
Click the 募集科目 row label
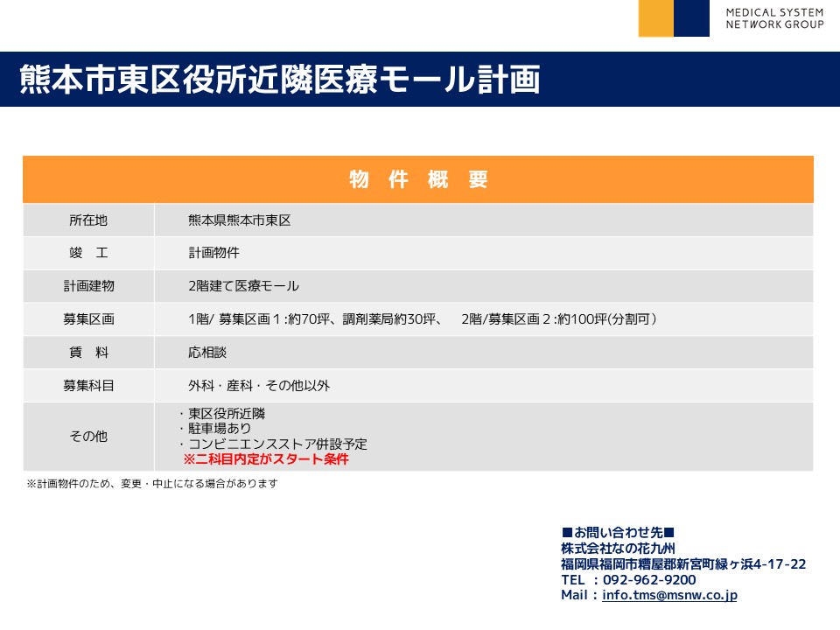[x=88, y=385]
